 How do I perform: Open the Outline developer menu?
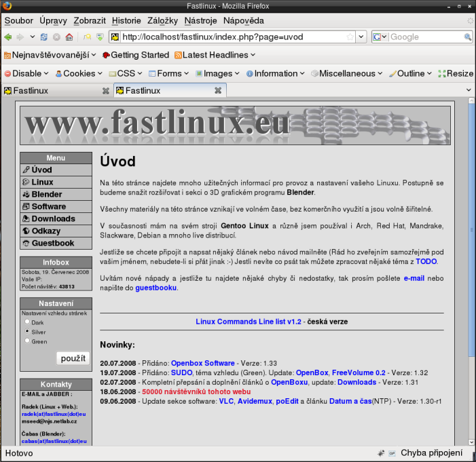[x=410, y=73]
